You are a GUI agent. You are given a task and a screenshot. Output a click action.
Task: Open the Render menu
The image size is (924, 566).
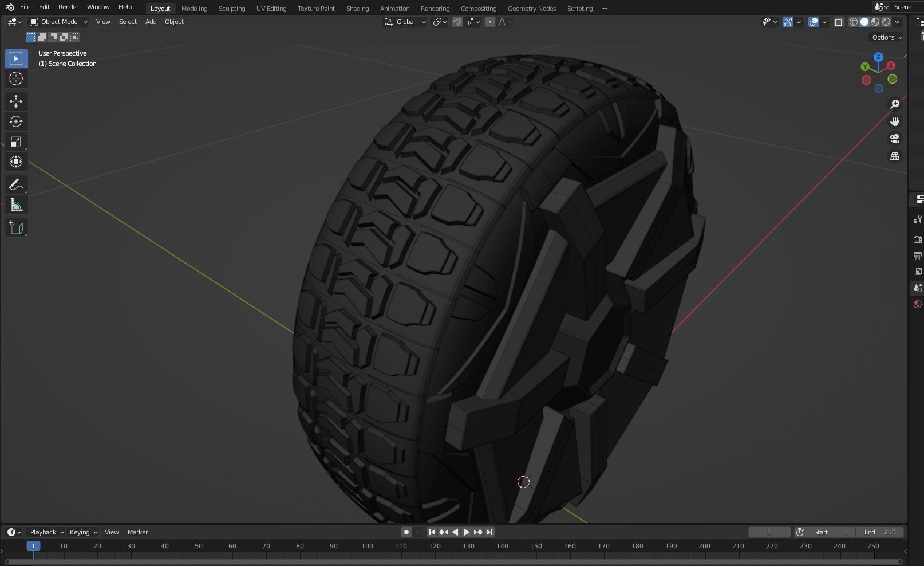point(68,7)
